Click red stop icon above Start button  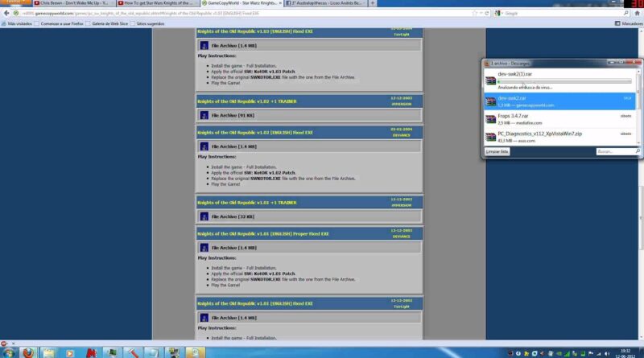[x=4, y=344]
